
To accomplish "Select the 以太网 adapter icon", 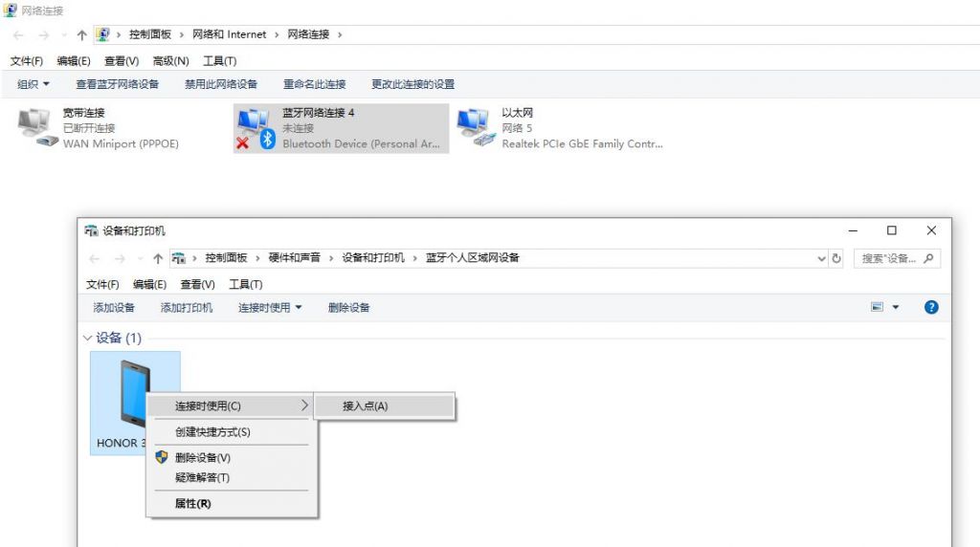I will point(475,127).
